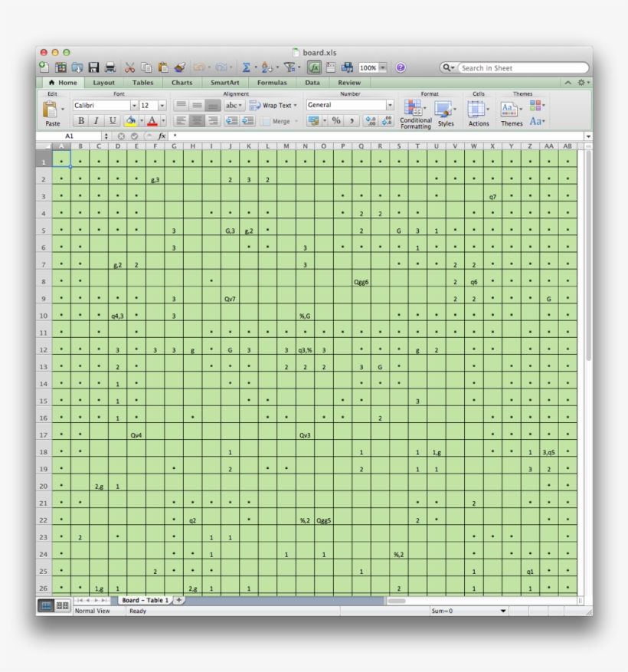Screen dimensions: 628x672
Task: Click the Save icon in the toolbar
Action: click(93, 67)
